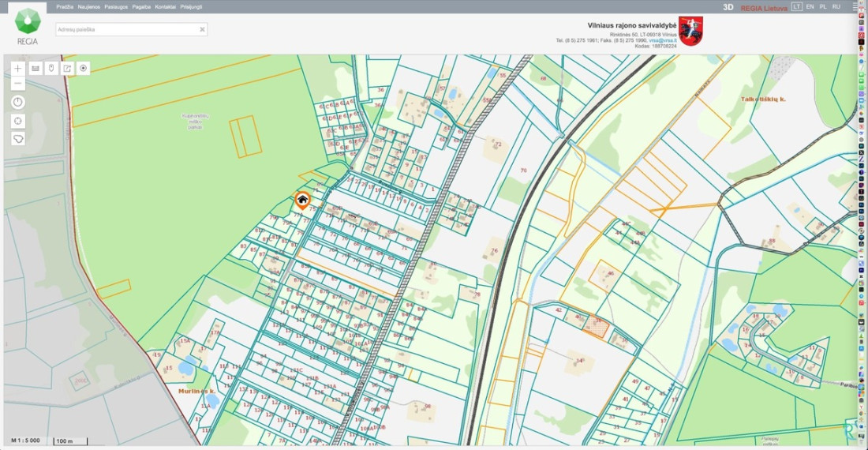
Task: Zoom in the map with plus button
Action: click(x=17, y=68)
